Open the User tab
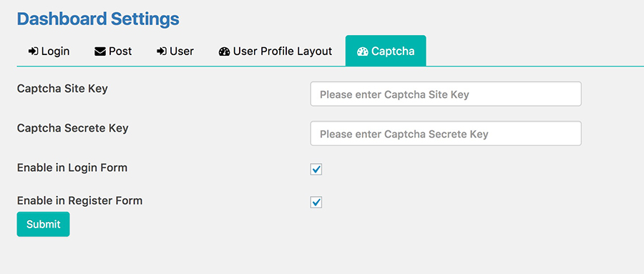644x274 pixels. point(175,52)
